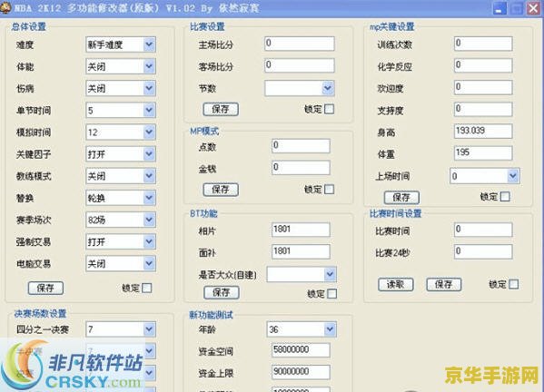Click the 资金上限 field

pos(301,372)
